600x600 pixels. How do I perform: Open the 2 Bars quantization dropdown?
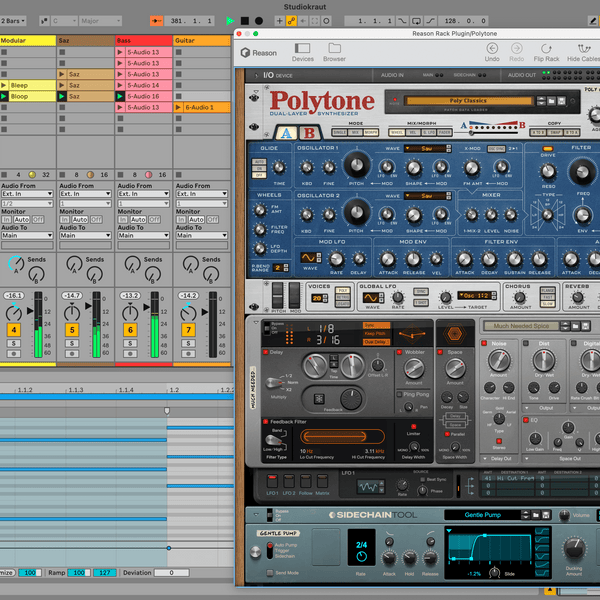pyautogui.click(x=13, y=21)
